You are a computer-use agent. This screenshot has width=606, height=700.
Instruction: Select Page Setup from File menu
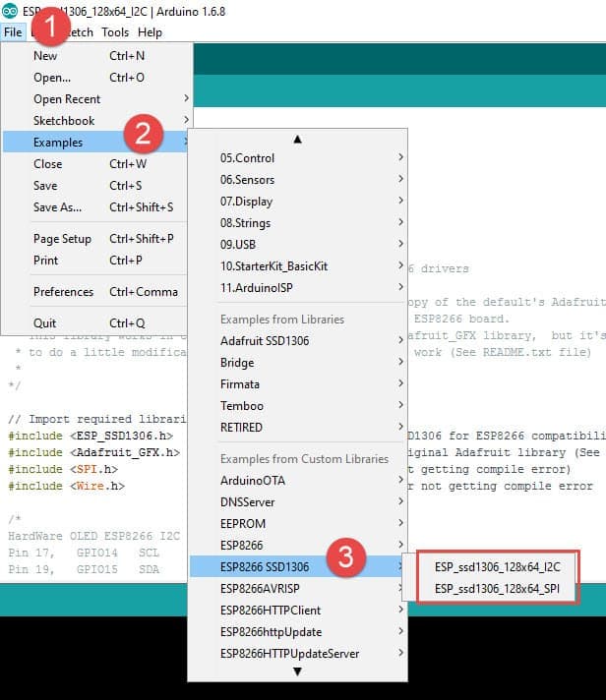[x=62, y=239]
